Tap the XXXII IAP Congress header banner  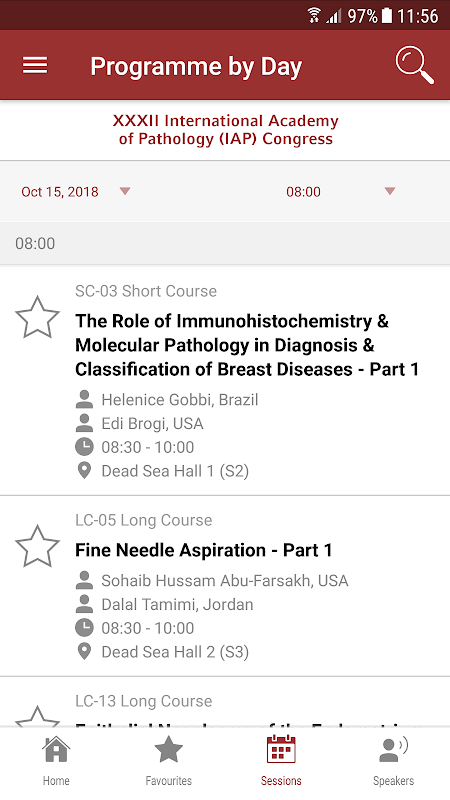[225, 130]
